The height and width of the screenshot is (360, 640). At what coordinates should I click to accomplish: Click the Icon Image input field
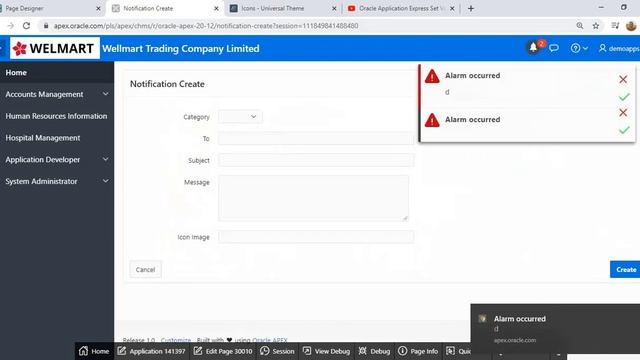316,237
